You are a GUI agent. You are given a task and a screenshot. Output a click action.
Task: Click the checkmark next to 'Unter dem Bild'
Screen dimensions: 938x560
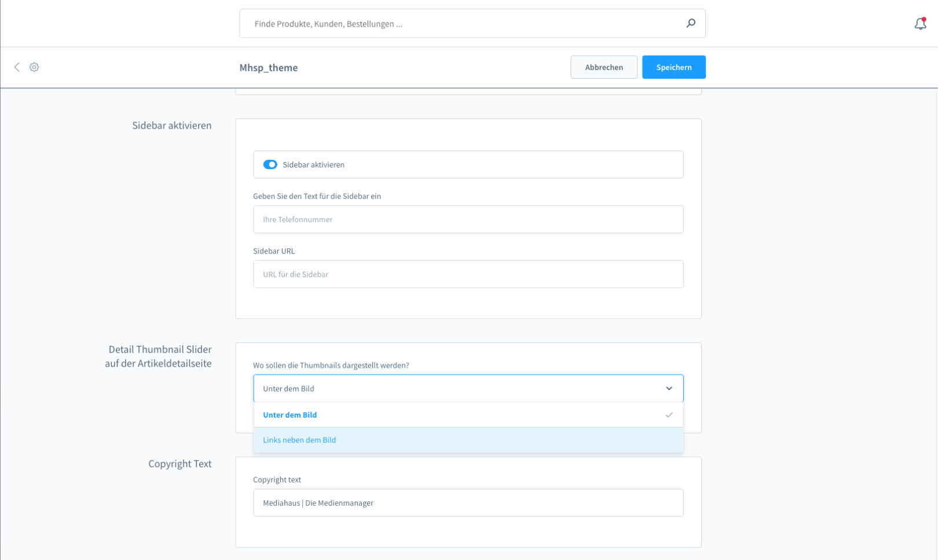point(669,415)
